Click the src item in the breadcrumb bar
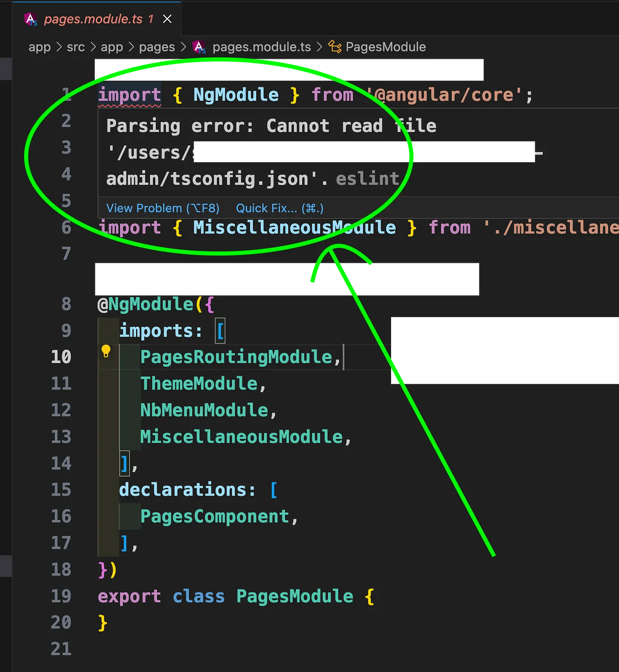This screenshot has height=672, width=619. (76, 46)
